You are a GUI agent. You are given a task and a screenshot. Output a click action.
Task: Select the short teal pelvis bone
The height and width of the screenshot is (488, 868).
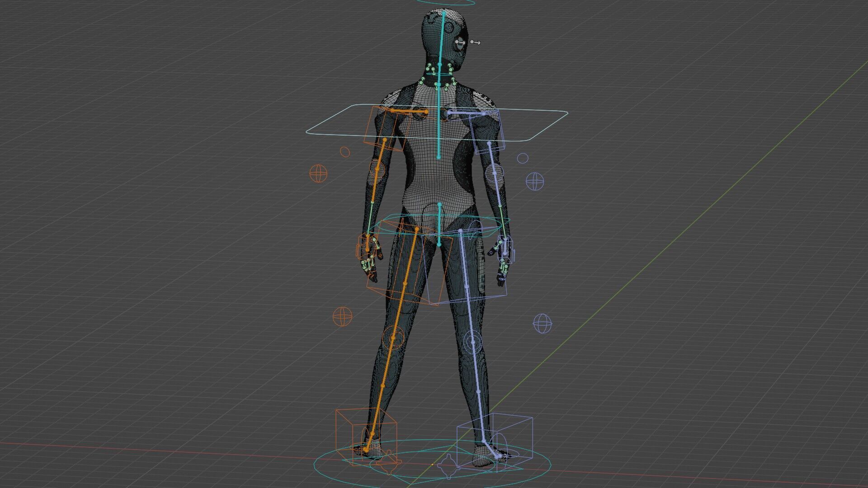point(439,225)
